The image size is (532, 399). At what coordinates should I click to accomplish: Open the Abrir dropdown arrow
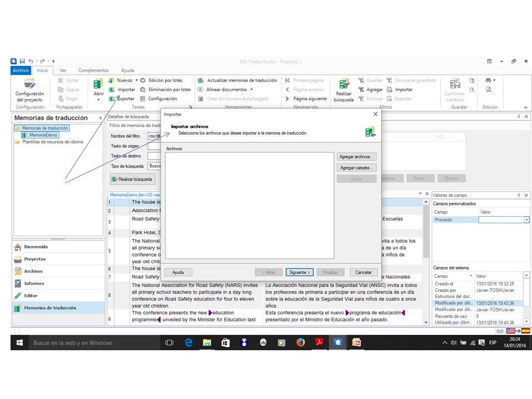pos(99,100)
